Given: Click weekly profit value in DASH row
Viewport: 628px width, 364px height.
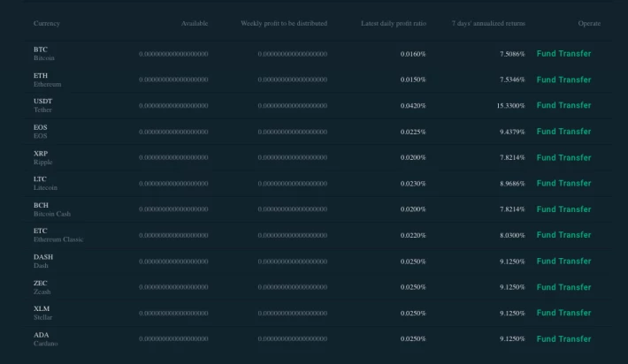Looking at the screenshot, I should point(293,262).
